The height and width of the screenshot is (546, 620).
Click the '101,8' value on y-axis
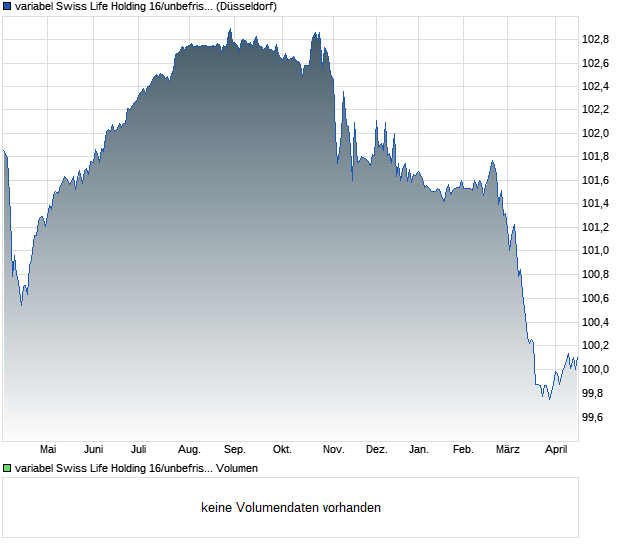[x=595, y=157]
